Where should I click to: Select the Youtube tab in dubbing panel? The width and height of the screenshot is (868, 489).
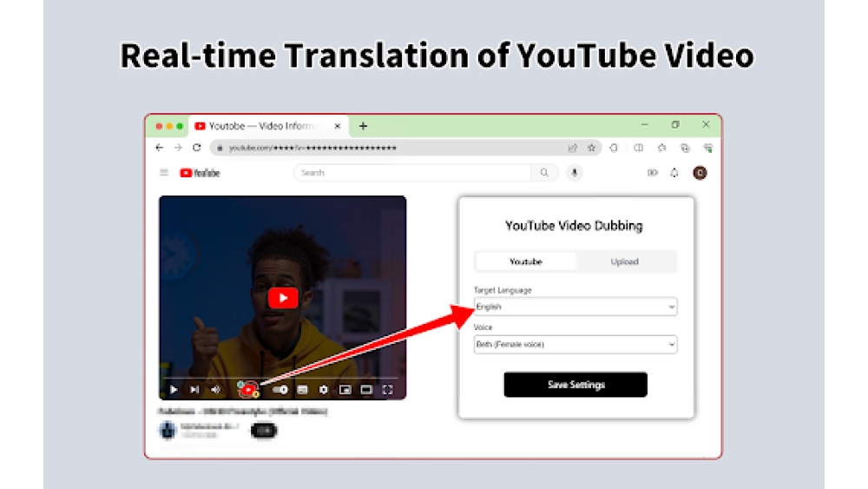(526, 261)
